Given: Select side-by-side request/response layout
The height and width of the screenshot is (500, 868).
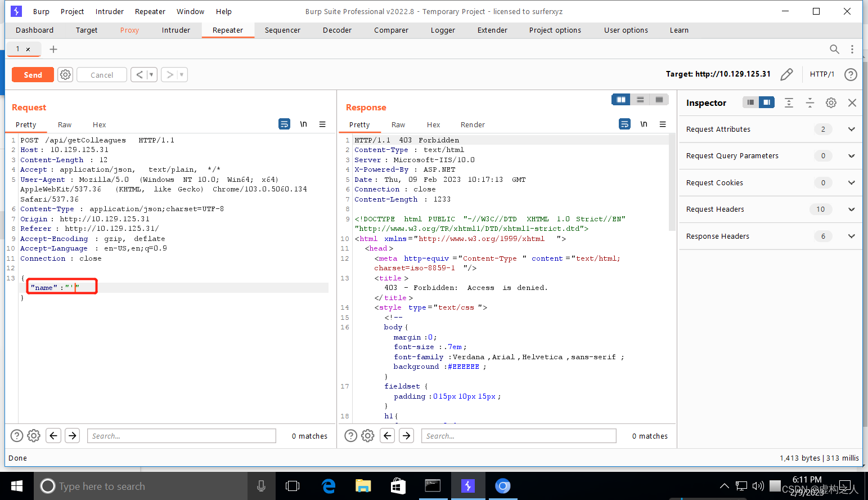Looking at the screenshot, I should [621, 100].
